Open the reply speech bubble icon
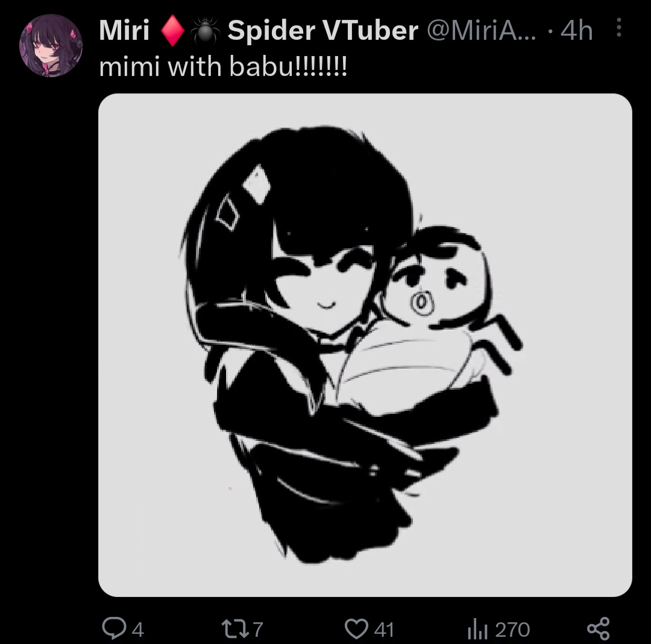The height and width of the screenshot is (644, 651). [114, 629]
